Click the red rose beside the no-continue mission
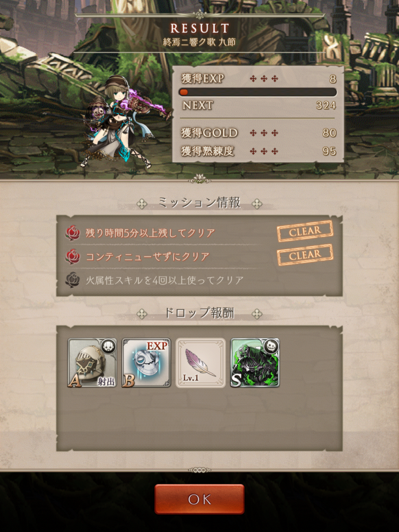 pos(72,256)
